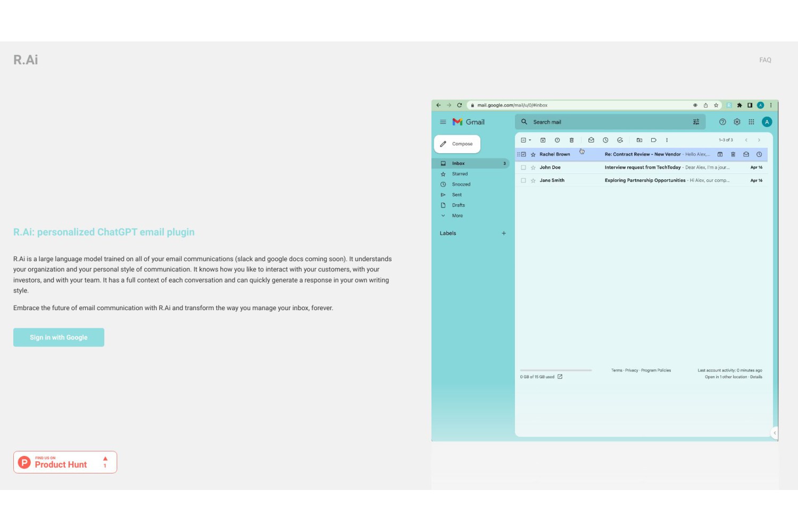Create new label with plus icon
798x532 pixels.
(x=504, y=233)
